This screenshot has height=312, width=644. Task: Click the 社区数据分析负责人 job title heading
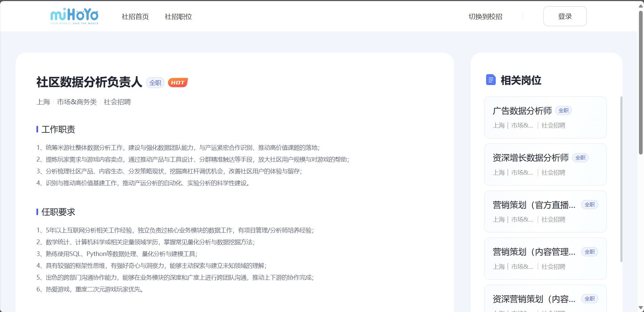click(89, 82)
